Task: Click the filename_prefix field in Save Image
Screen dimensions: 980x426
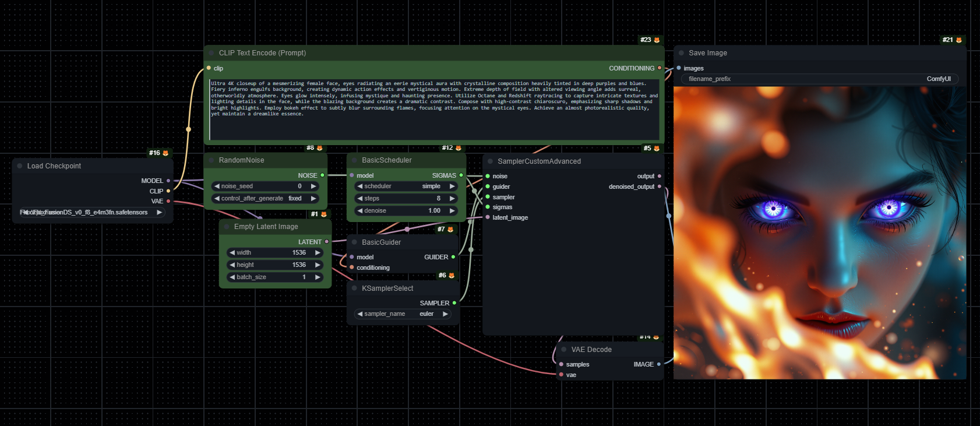Action: 819,79
